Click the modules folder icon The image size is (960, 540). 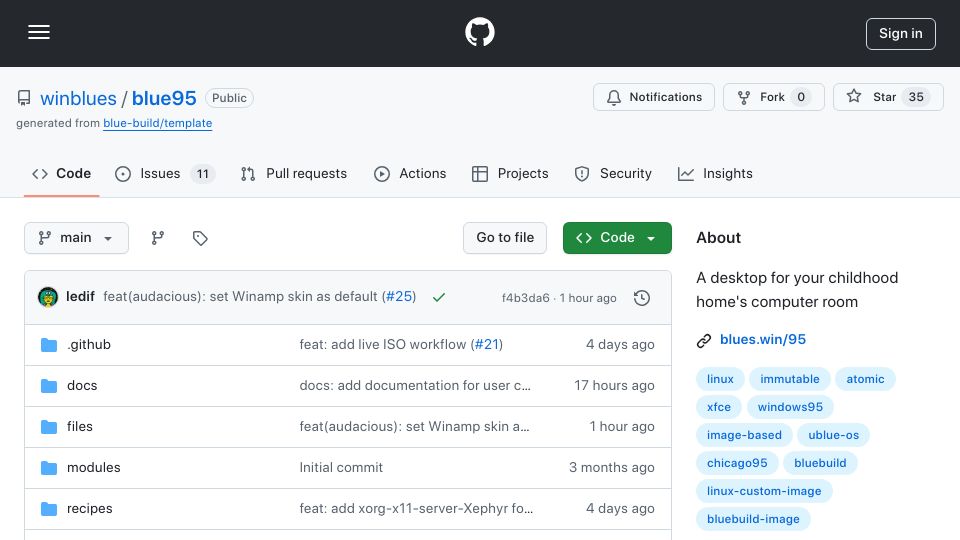tap(49, 468)
